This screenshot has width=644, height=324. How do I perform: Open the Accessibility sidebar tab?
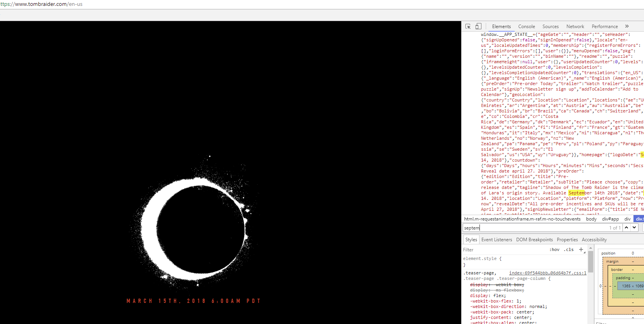[x=594, y=240]
